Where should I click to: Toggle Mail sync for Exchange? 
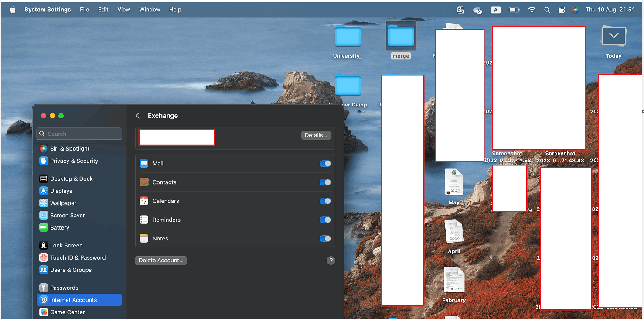pos(325,164)
